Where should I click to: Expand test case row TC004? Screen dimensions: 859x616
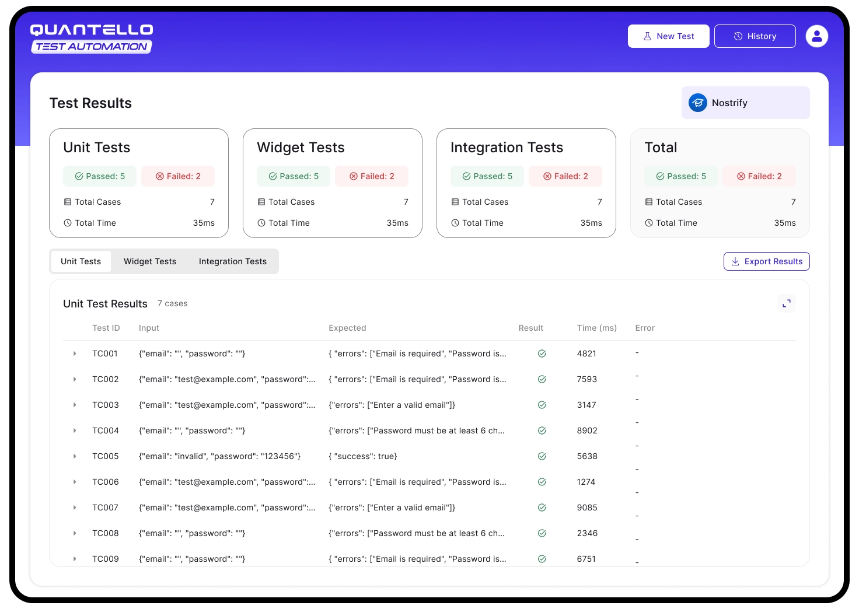(75, 430)
